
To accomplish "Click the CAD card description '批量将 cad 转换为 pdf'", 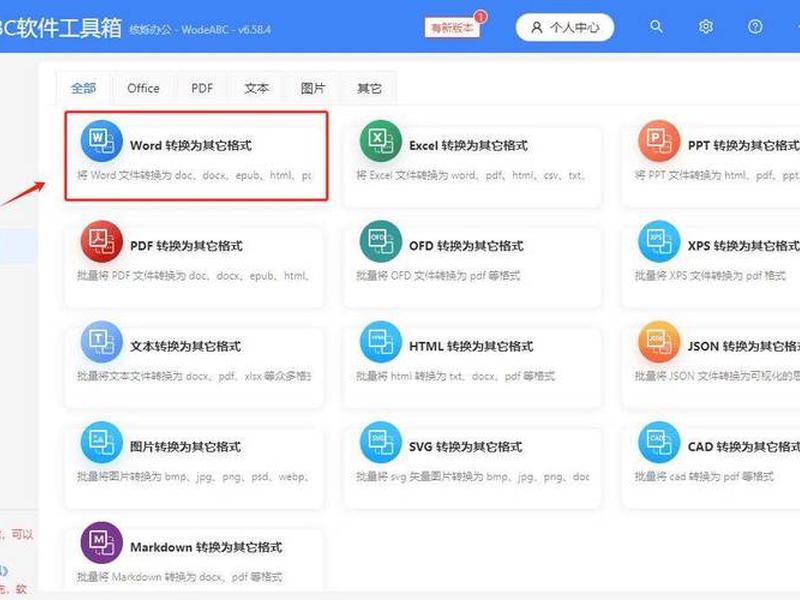I will [x=704, y=477].
